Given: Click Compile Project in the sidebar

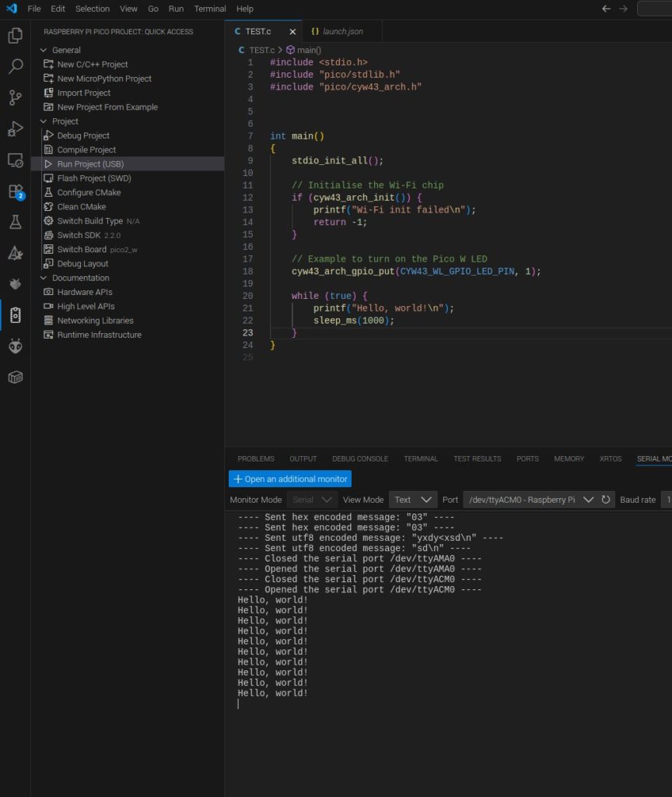Looking at the screenshot, I should click(x=86, y=149).
